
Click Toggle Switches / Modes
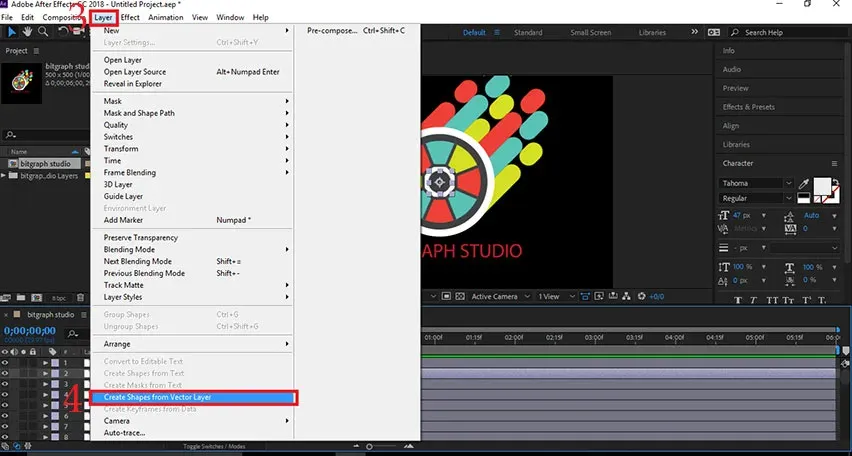[214, 446]
